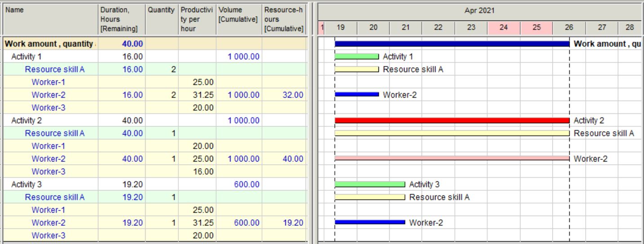Click Worker-3 productivity 16.00 in Activity 2
644x244 pixels.
coord(204,171)
